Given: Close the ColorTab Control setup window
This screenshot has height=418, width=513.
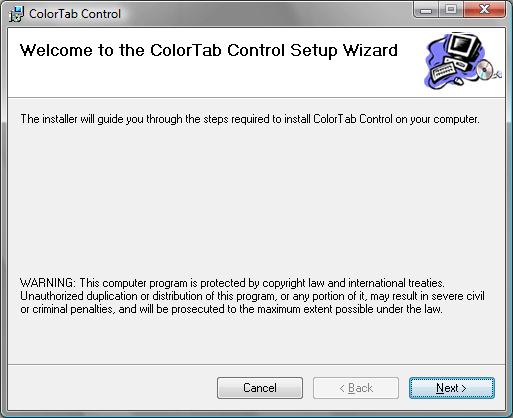Looking at the screenshot, I should [484, 10].
